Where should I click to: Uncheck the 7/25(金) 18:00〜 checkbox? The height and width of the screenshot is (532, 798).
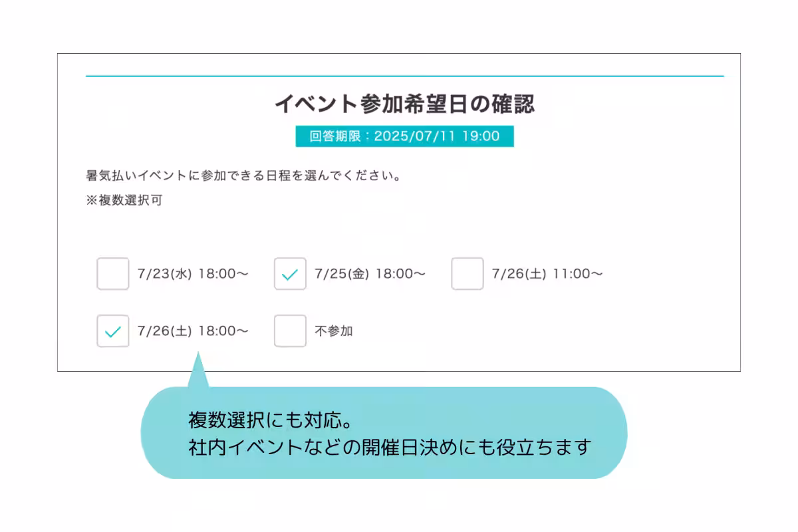point(290,274)
